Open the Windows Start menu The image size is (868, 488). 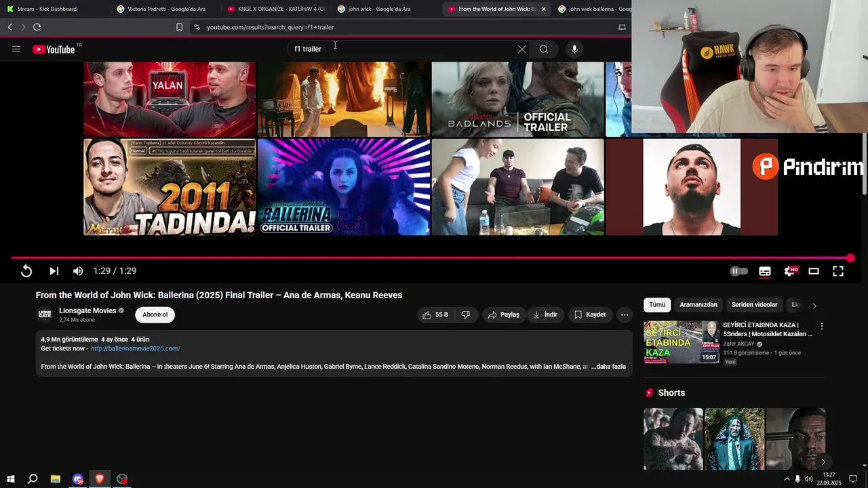point(10,479)
